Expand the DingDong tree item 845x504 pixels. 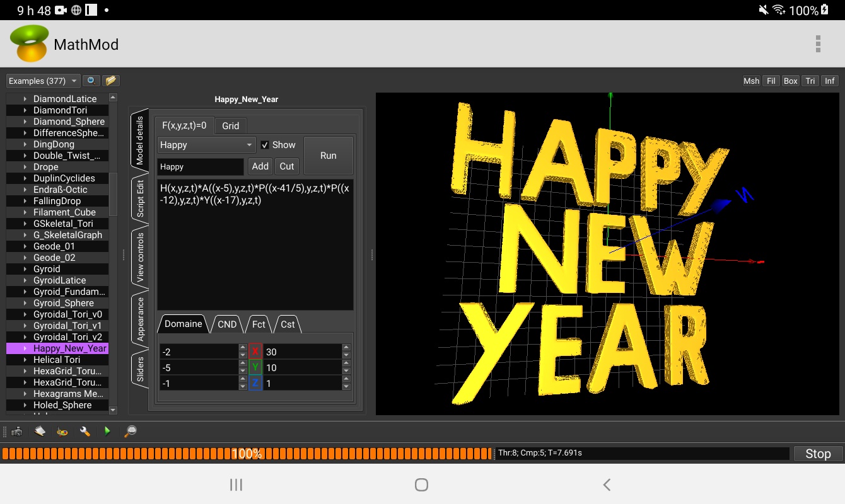click(25, 144)
